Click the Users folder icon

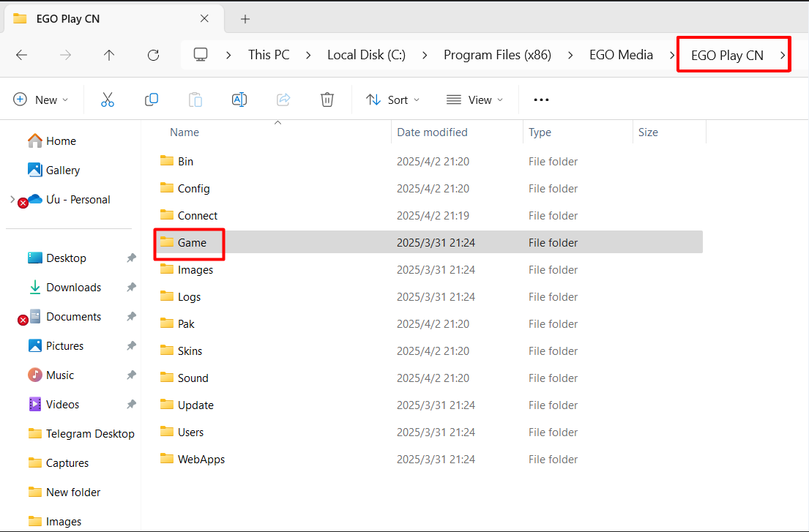pos(167,432)
